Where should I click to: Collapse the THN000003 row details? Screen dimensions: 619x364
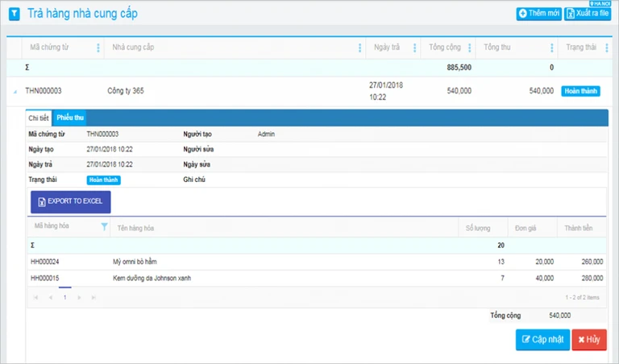click(x=15, y=92)
